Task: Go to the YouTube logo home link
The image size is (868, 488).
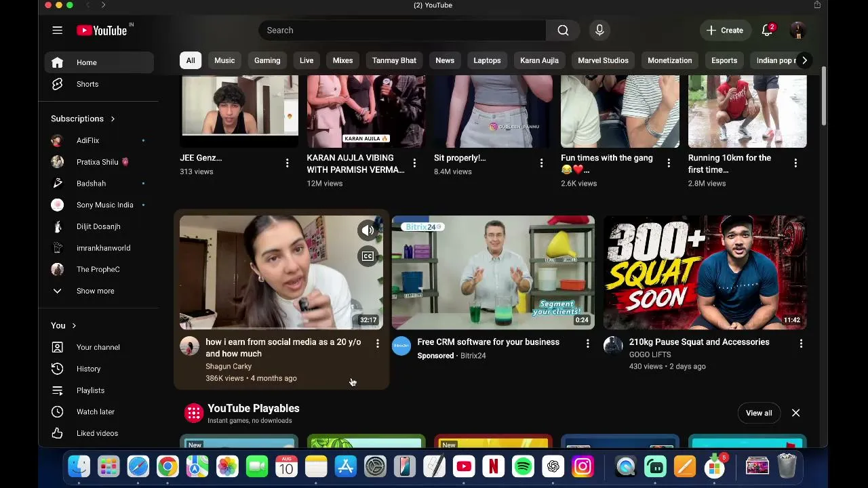Action: click(x=102, y=30)
